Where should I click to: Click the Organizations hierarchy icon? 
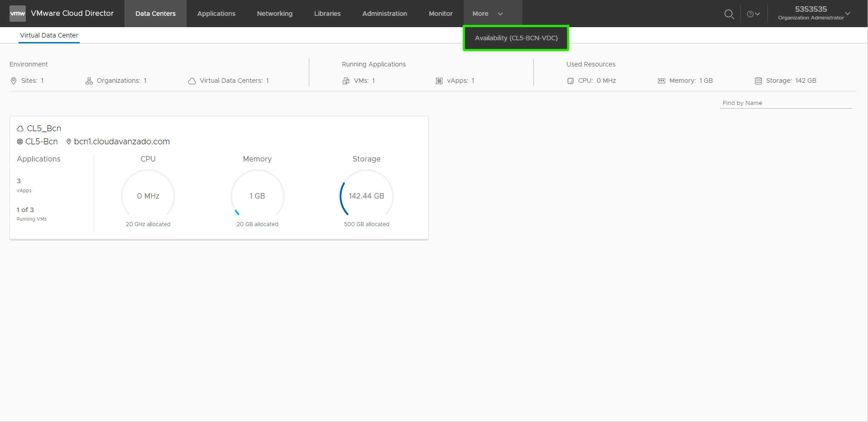[89, 81]
